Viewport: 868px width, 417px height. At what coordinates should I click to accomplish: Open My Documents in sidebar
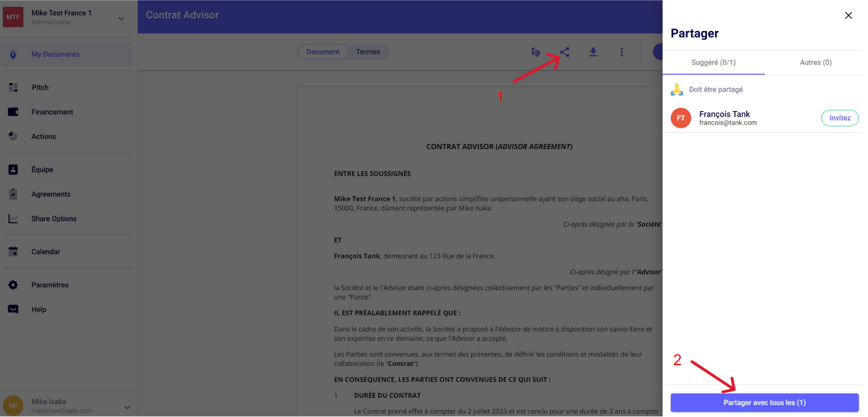pos(55,54)
